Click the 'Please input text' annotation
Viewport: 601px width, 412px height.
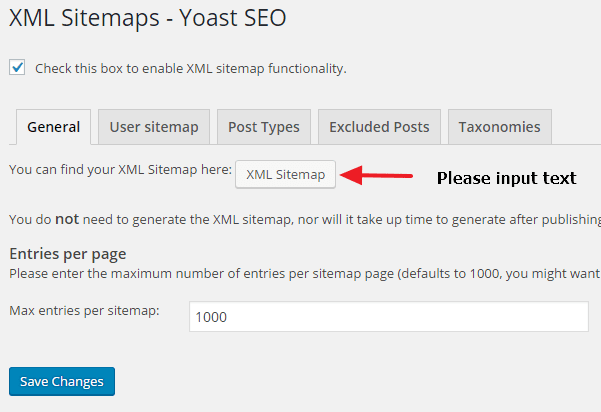(x=506, y=178)
